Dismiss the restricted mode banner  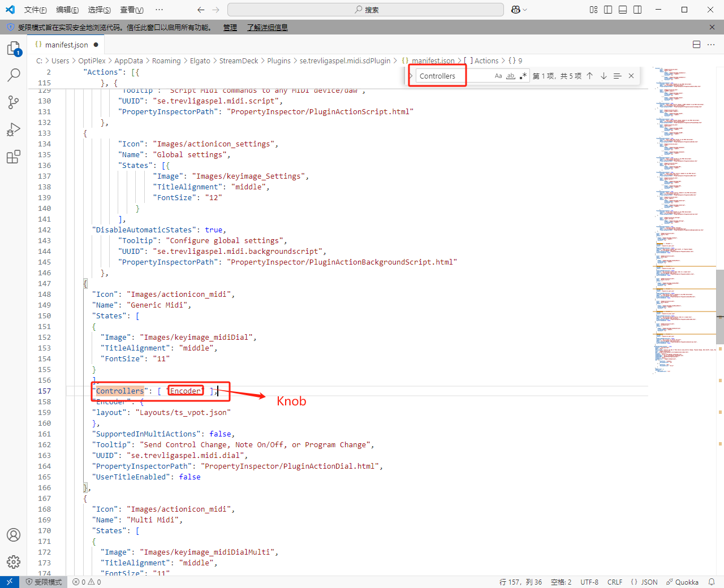coord(712,27)
